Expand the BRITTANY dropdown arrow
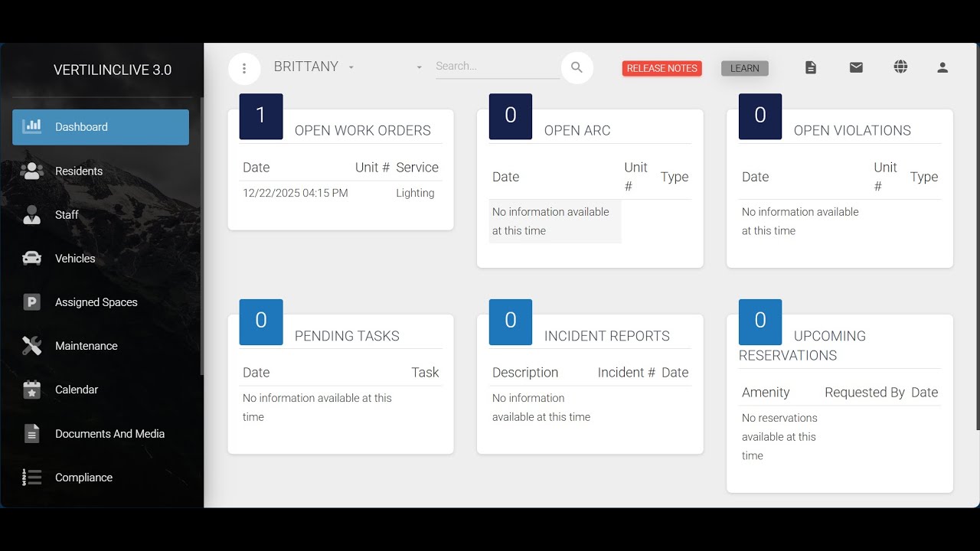This screenshot has width=980, height=551. [x=351, y=67]
